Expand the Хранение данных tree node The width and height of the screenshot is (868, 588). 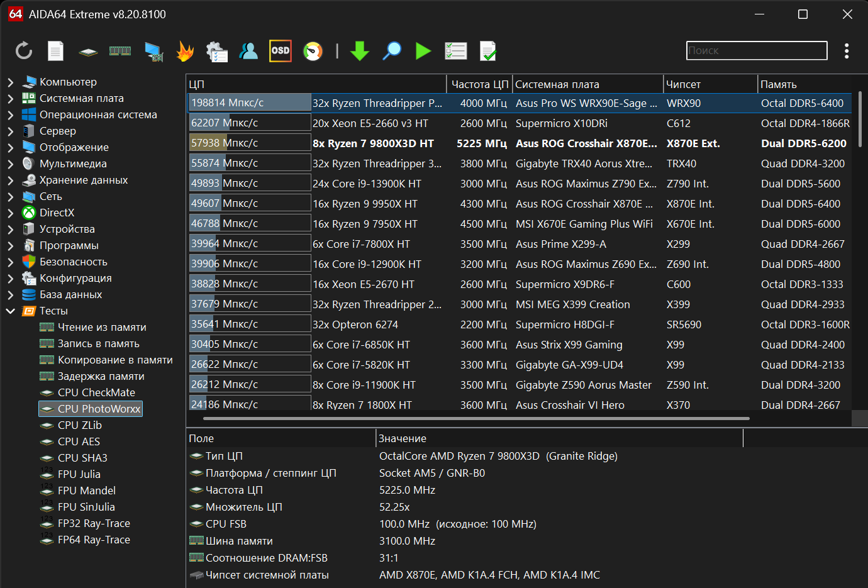tap(10, 180)
